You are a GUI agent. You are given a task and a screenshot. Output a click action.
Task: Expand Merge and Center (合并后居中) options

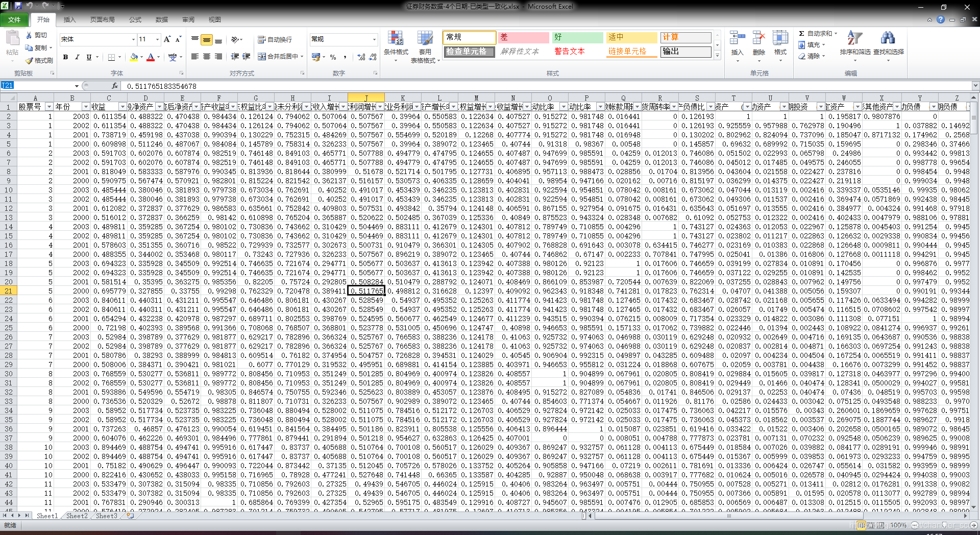tap(302, 57)
